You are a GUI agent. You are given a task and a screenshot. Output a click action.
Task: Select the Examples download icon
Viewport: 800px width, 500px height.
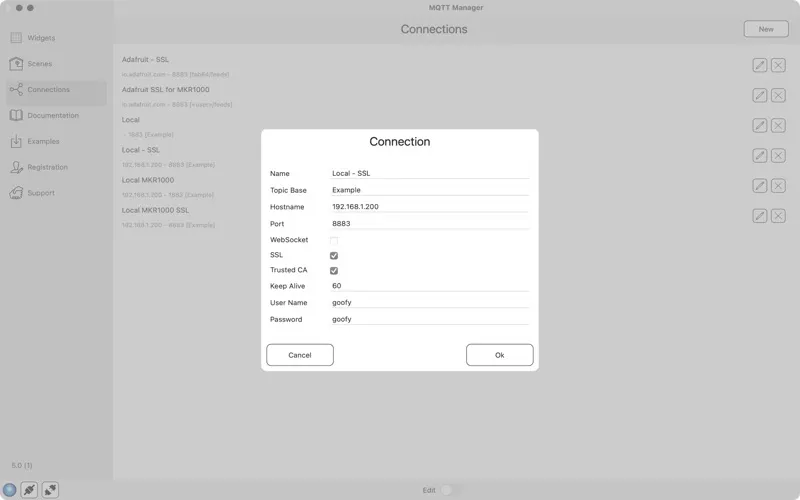tap(16, 142)
